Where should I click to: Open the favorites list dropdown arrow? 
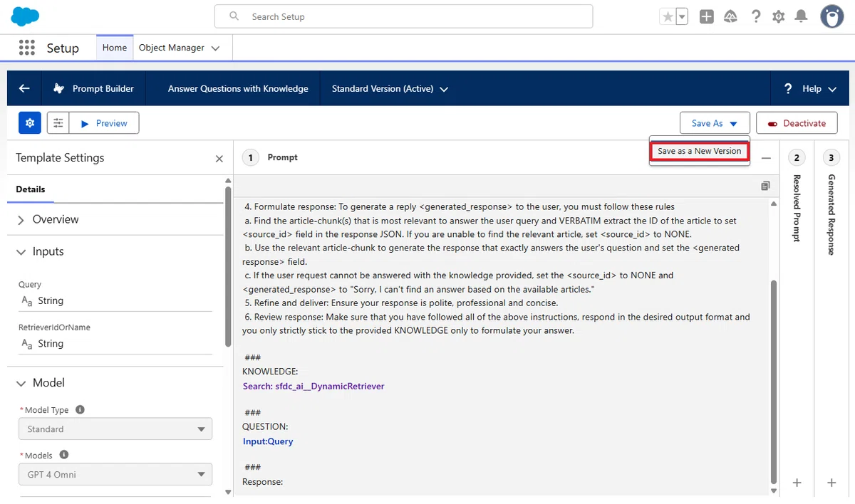[682, 16]
